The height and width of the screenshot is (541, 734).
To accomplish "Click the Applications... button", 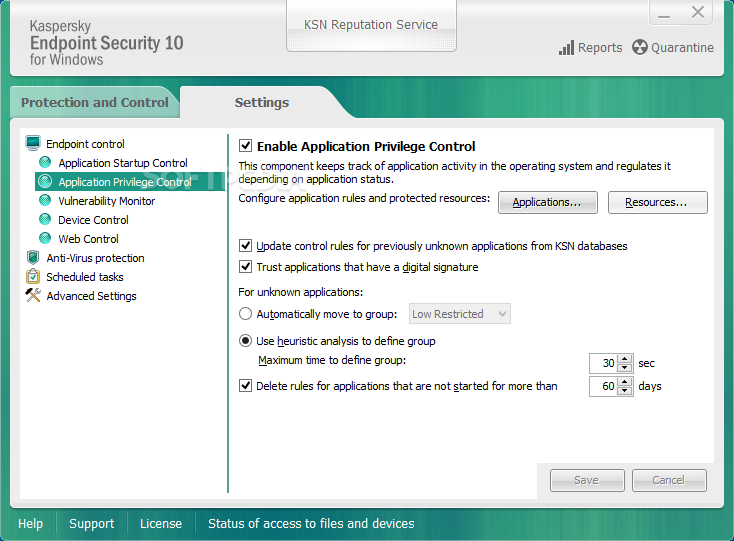I will 548,202.
